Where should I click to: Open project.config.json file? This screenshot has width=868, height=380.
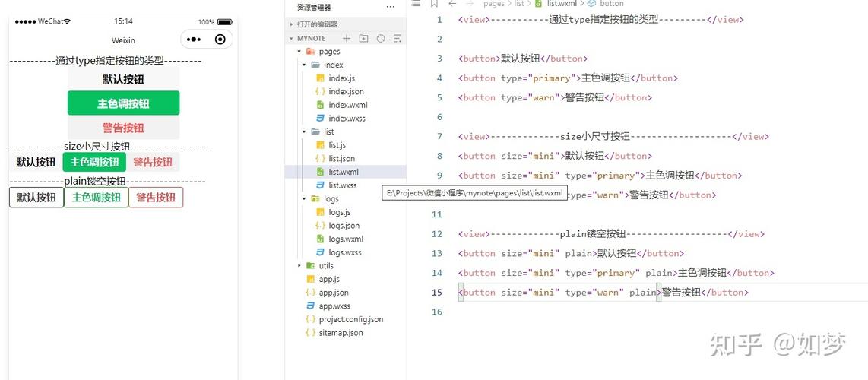[x=350, y=320]
